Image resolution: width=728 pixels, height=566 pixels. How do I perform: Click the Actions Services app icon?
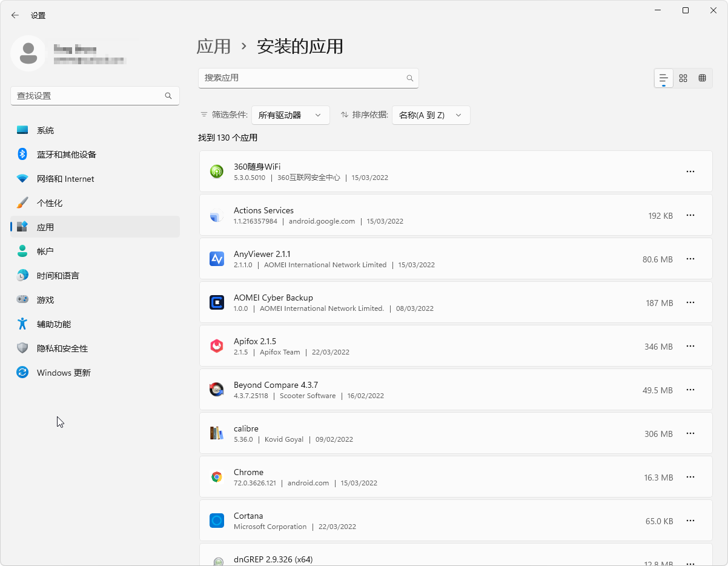click(x=217, y=215)
